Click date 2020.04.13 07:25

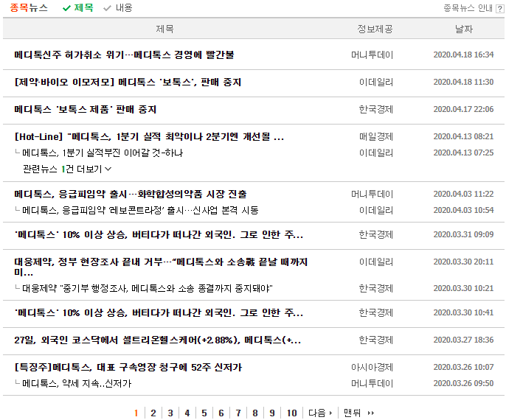click(463, 153)
